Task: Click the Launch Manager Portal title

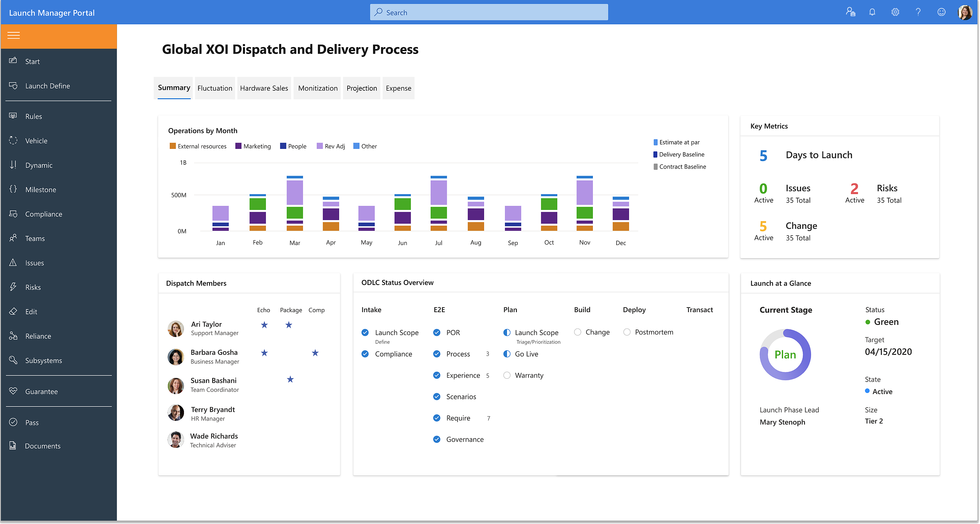Action: (52, 12)
